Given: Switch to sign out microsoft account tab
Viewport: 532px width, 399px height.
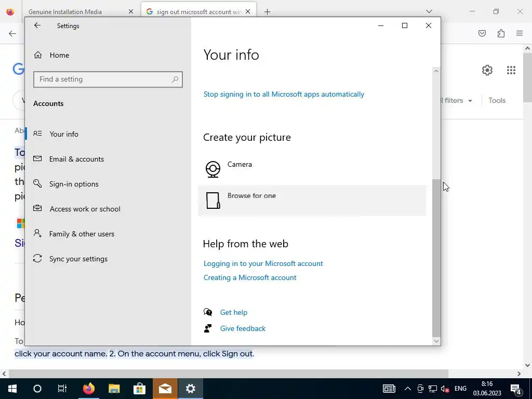Looking at the screenshot, I should (x=198, y=11).
